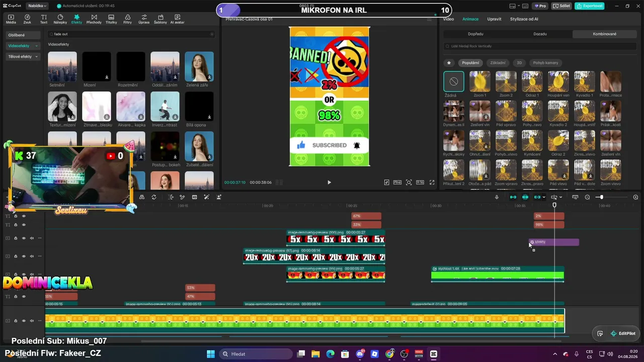Switch to the Video tab in the inspector
This screenshot has width=644, height=362.
tap(448, 19)
